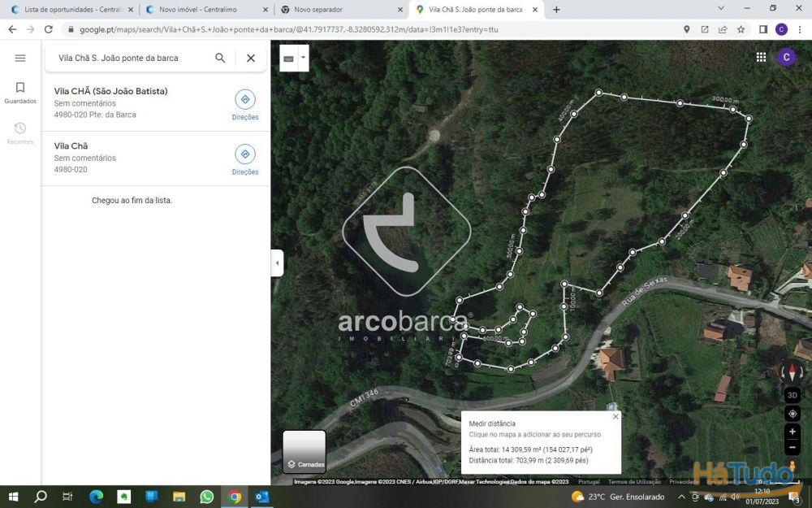Open the Google Maps hamburger menu

coord(20,58)
